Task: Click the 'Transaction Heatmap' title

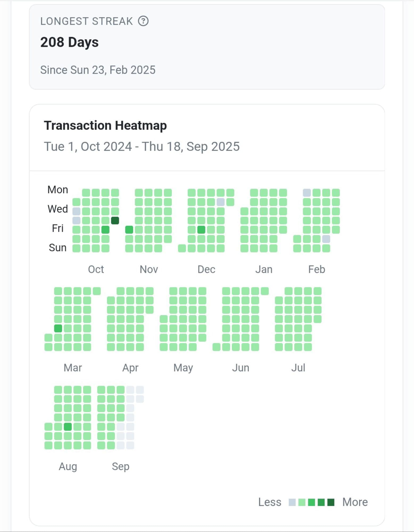Action: (x=105, y=125)
